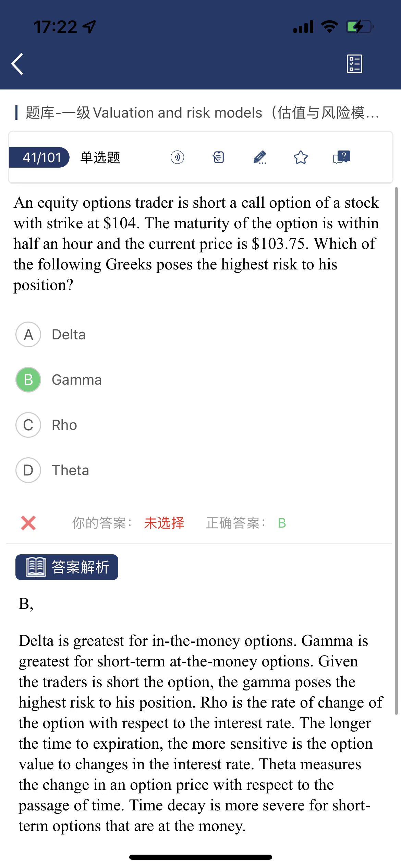Tap the battery charging status icon
The image size is (401, 868).
[359, 27]
